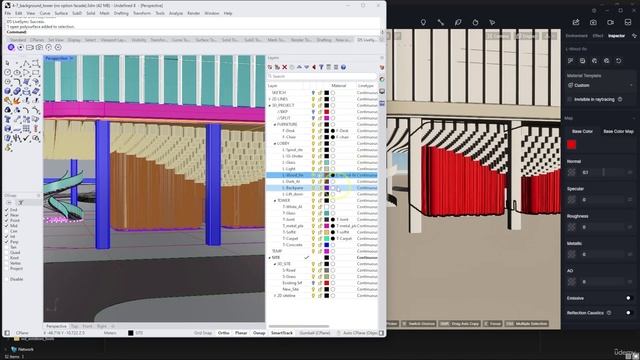Click the blue help icon in Layers toolbar
This screenshot has height=360, width=640.
click(343, 67)
